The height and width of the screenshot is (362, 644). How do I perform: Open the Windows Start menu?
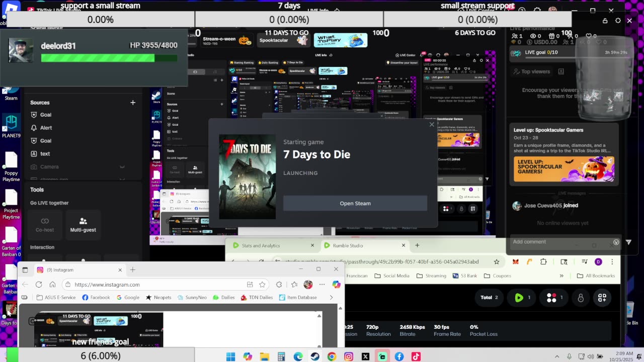230,356
